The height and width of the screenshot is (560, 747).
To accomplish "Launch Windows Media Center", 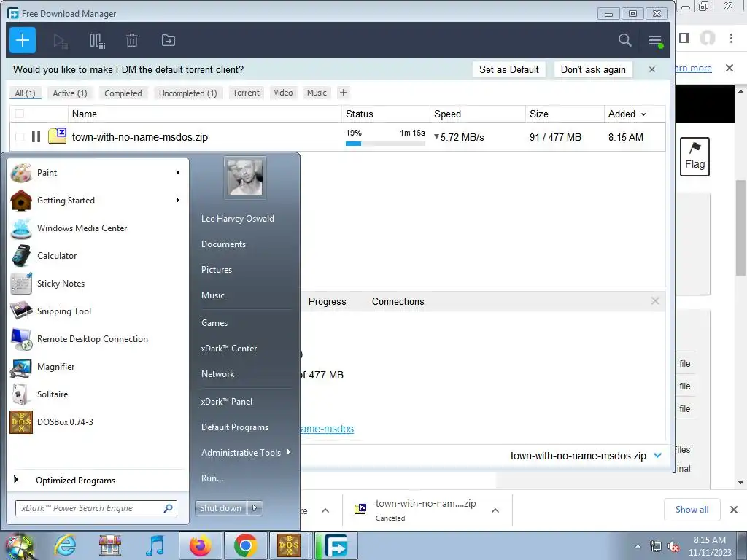I will [x=98, y=228].
